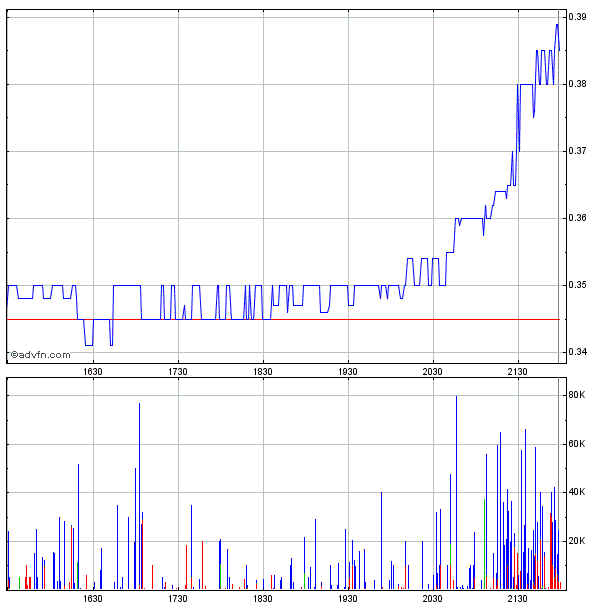
Task: Click 2130 time label under volume chart
Action: tap(518, 599)
